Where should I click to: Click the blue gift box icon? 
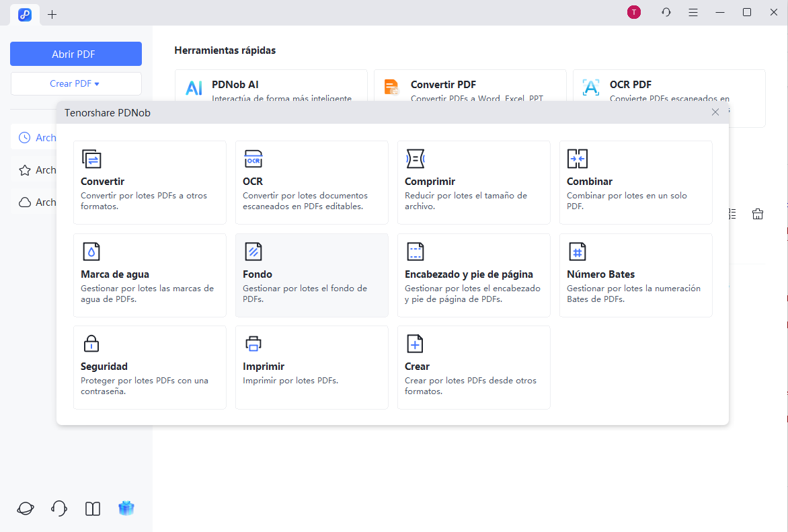(126, 508)
